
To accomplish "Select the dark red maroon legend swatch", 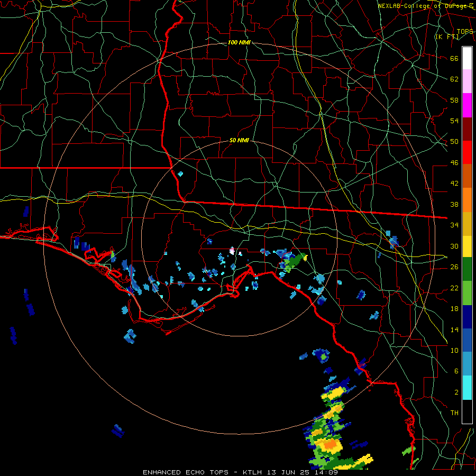I will 467,129.
